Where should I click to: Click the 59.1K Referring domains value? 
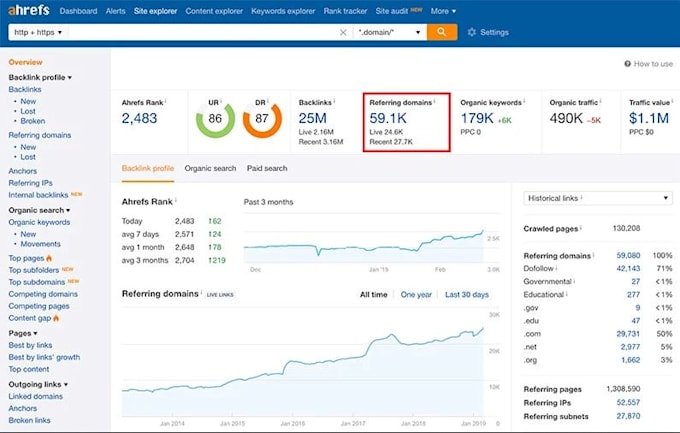click(x=388, y=118)
